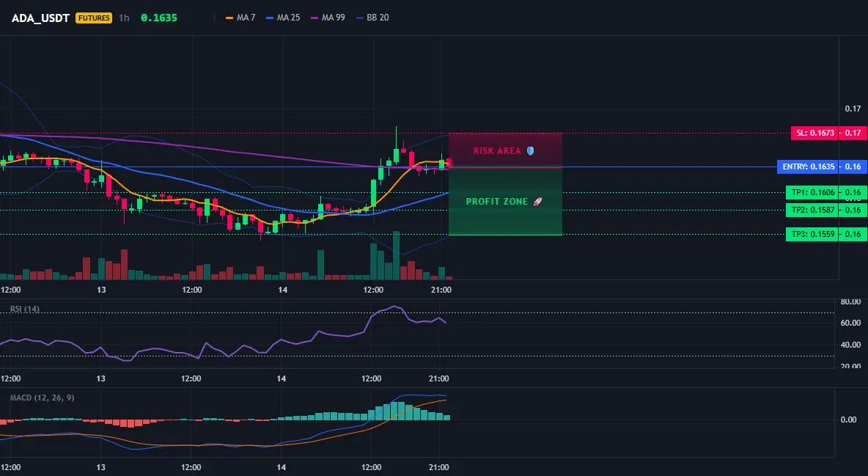Screen dimensions: 868x476
Task: Click the MA 7 orange color marker
Action: [229, 18]
